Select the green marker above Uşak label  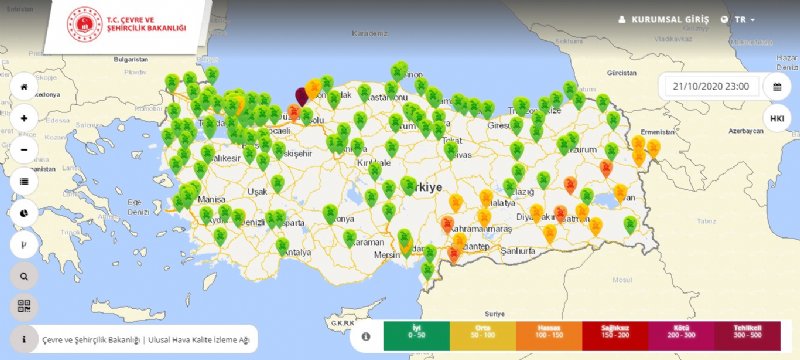click(x=278, y=184)
